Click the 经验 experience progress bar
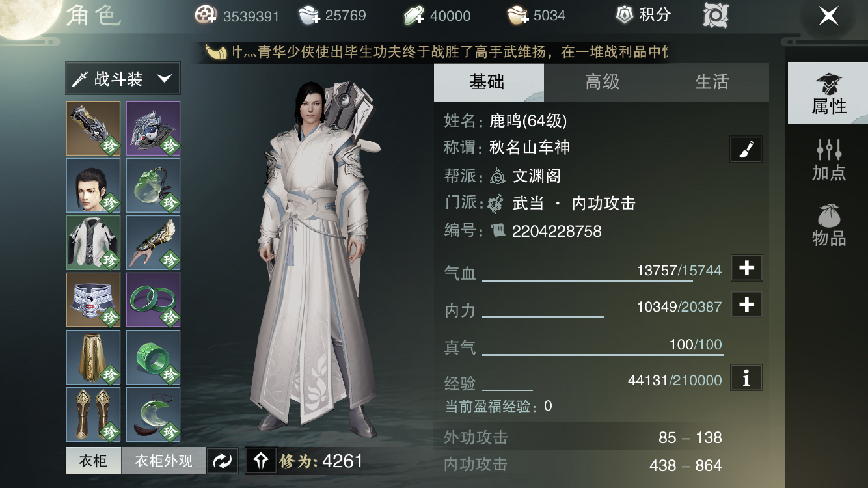 (508, 390)
